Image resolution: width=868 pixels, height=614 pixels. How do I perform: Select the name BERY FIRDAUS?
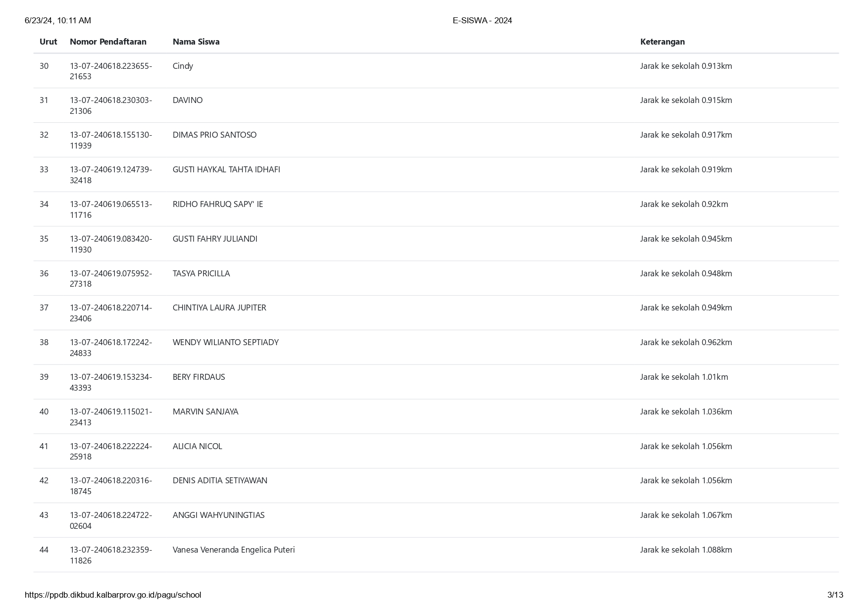click(198, 377)
